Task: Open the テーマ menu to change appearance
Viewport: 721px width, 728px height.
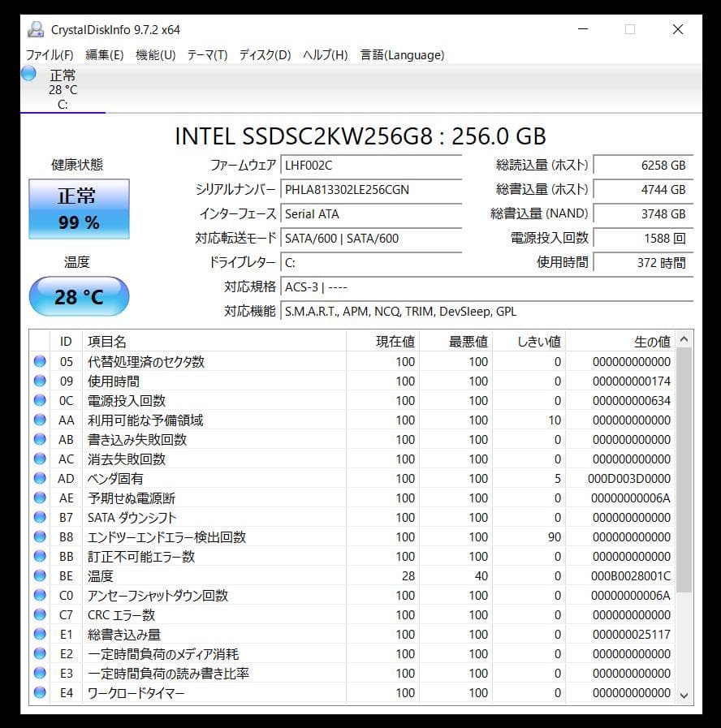Action: [205, 55]
